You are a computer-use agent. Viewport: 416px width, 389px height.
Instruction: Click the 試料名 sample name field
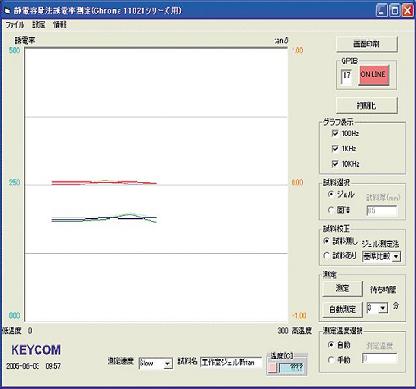pyautogui.click(x=231, y=362)
